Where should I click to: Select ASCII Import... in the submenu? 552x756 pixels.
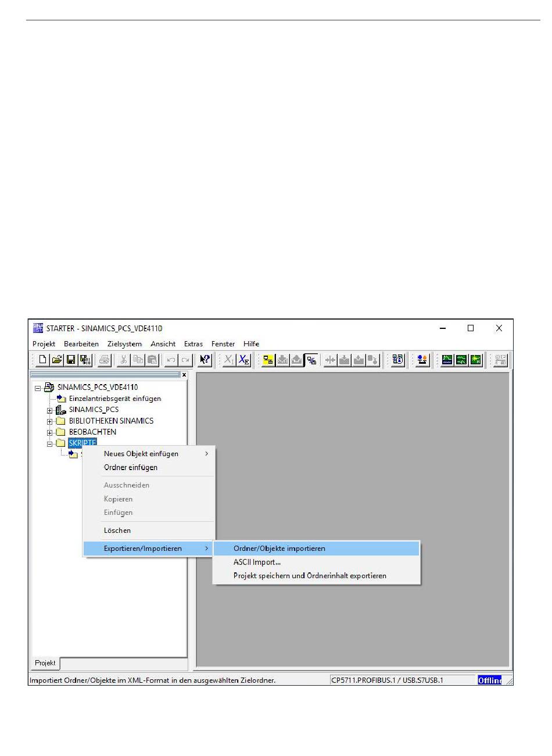point(316,562)
